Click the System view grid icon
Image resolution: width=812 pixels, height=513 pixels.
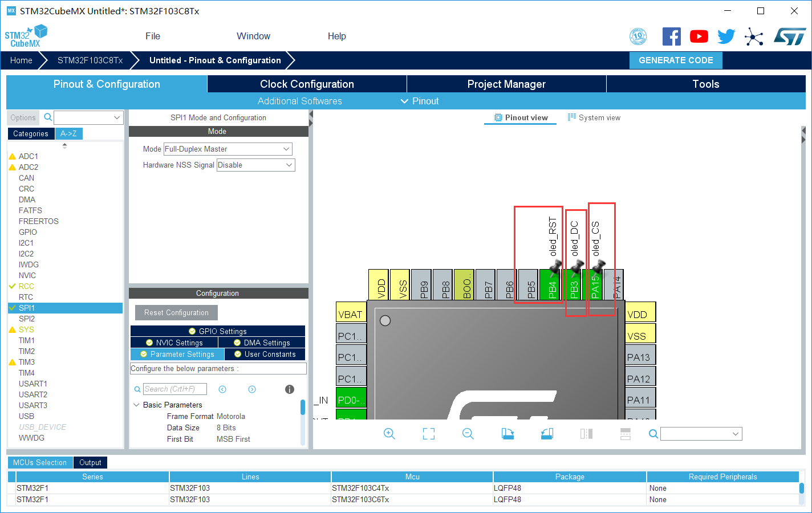572,117
